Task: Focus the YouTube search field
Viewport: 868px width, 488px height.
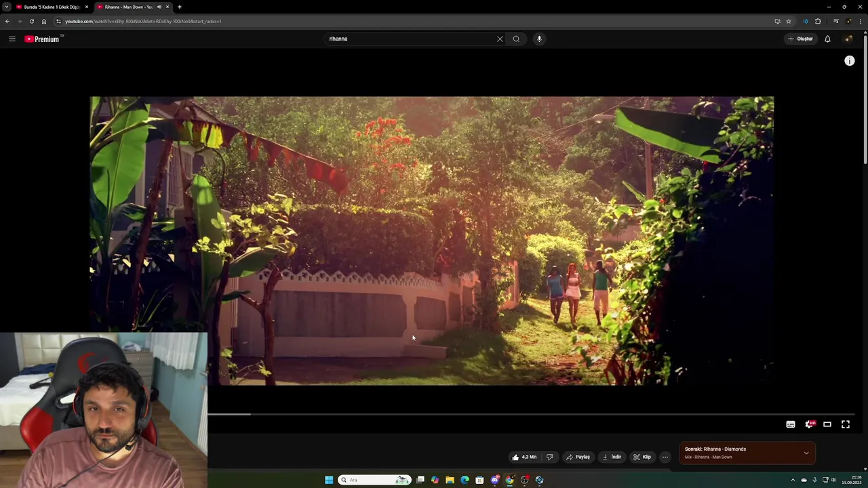Action: tap(410, 39)
